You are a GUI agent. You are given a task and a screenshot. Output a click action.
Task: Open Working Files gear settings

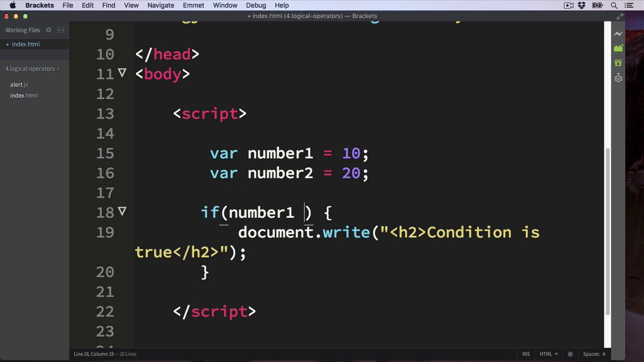[x=49, y=30]
